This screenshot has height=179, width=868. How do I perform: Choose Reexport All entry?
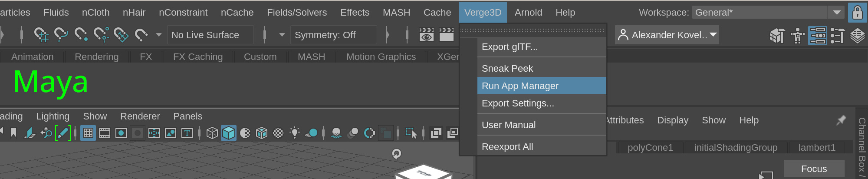(x=542, y=147)
